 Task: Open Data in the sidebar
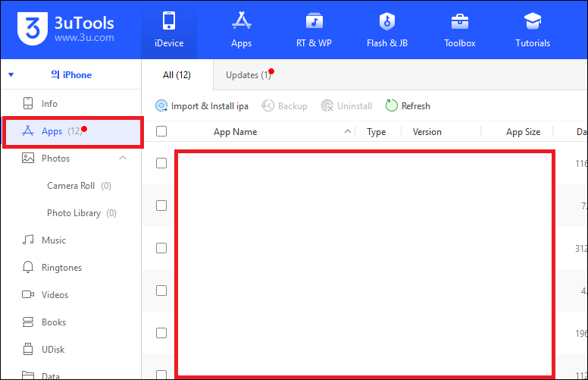tap(50, 376)
